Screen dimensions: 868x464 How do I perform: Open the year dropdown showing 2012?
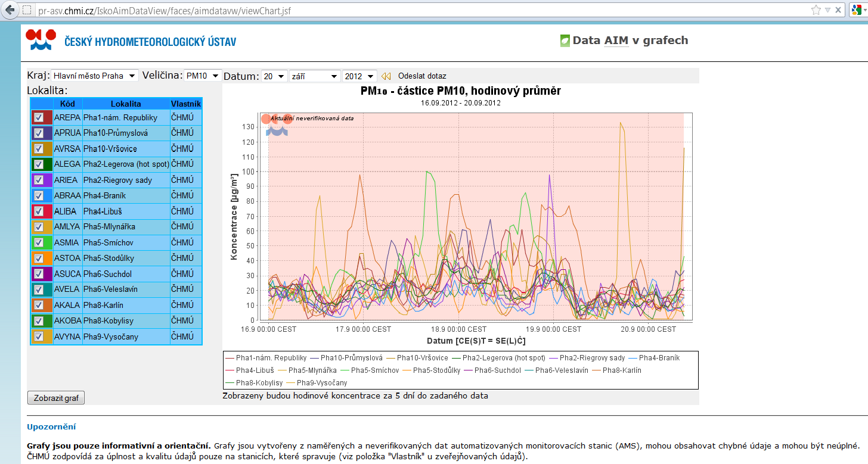(359, 76)
